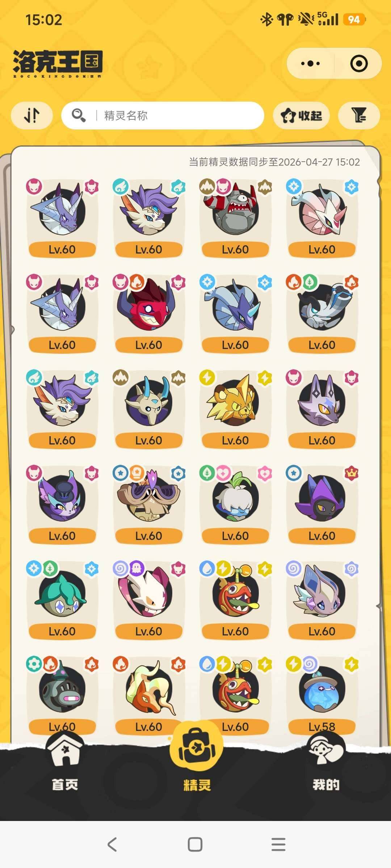The width and height of the screenshot is (391, 868).
Task: Select the gray rock monster spirit
Action: [235, 218]
